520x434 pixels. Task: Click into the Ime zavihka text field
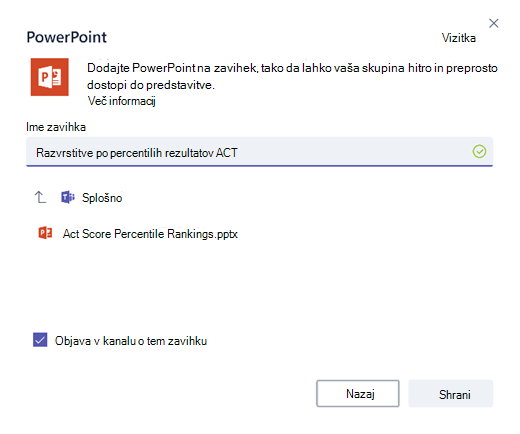pos(259,152)
